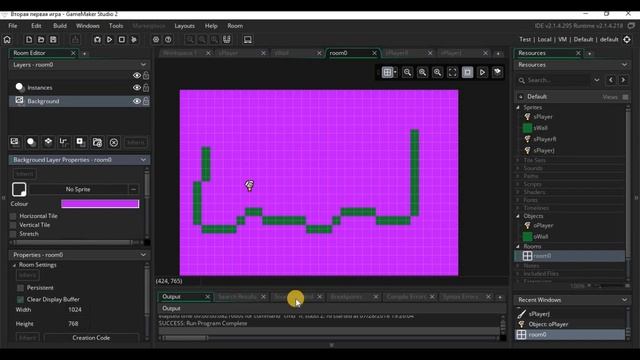Collapse the Sprites tree folder
The image size is (640, 360).
pyautogui.click(x=518, y=107)
